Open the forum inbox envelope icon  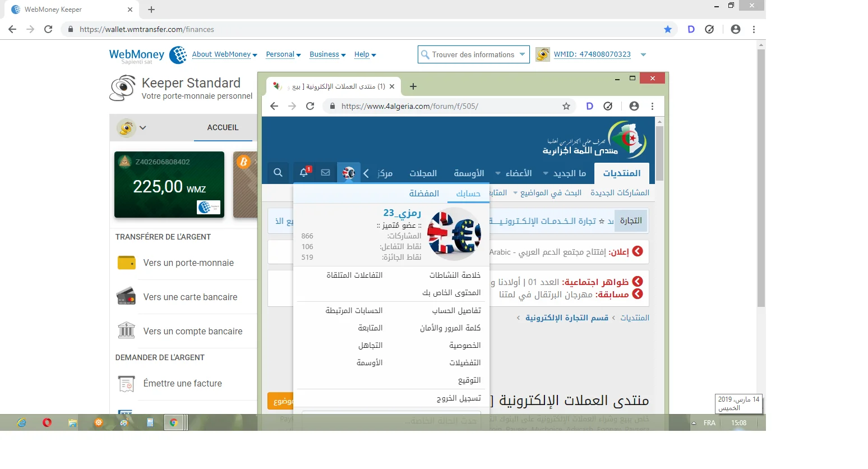[x=325, y=173]
